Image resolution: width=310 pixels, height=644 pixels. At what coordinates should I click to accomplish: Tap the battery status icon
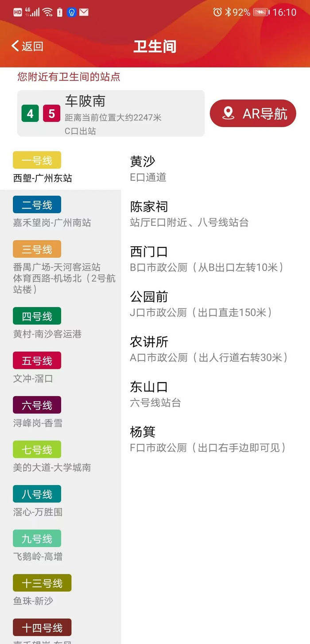(261, 12)
